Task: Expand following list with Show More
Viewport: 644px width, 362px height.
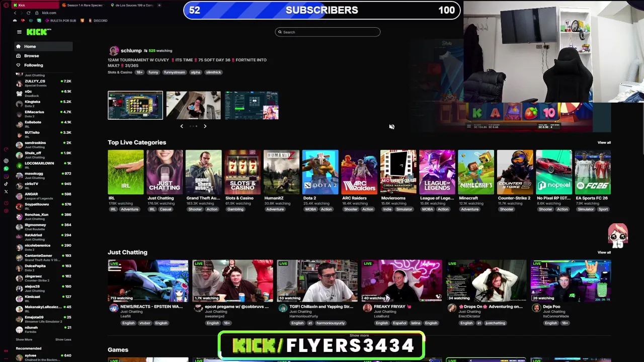Action: (24, 339)
